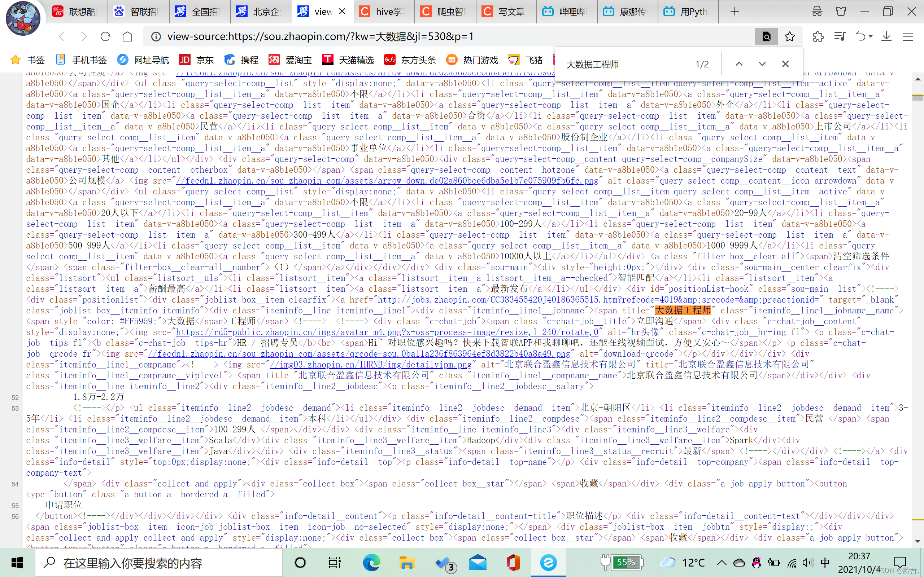Go to previous find match
This screenshot has width=924, height=577.
click(x=739, y=64)
